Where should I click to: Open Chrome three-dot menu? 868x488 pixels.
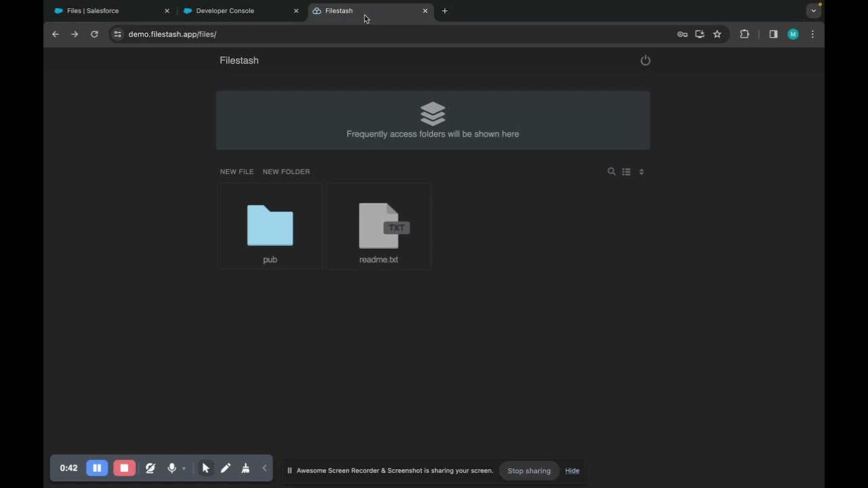812,34
